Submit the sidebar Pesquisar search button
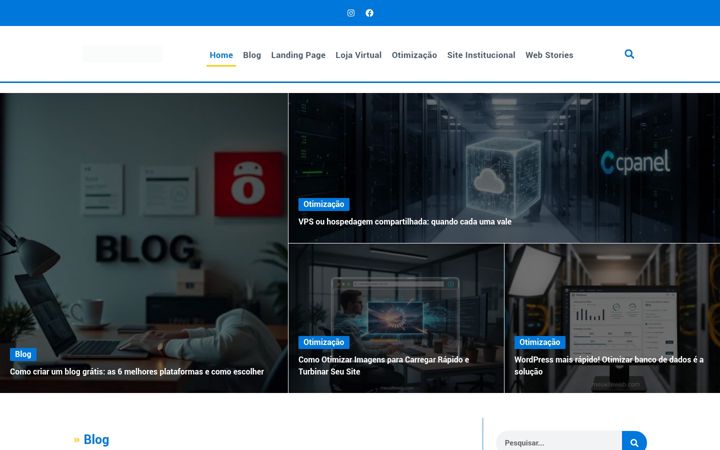The width and height of the screenshot is (720, 450). pyautogui.click(x=634, y=443)
